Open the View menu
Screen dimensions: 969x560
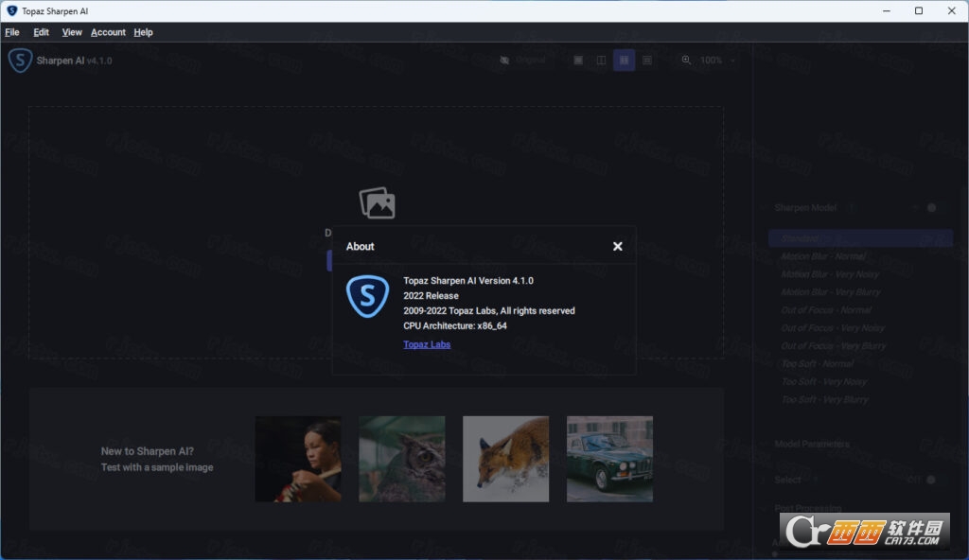(x=72, y=32)
